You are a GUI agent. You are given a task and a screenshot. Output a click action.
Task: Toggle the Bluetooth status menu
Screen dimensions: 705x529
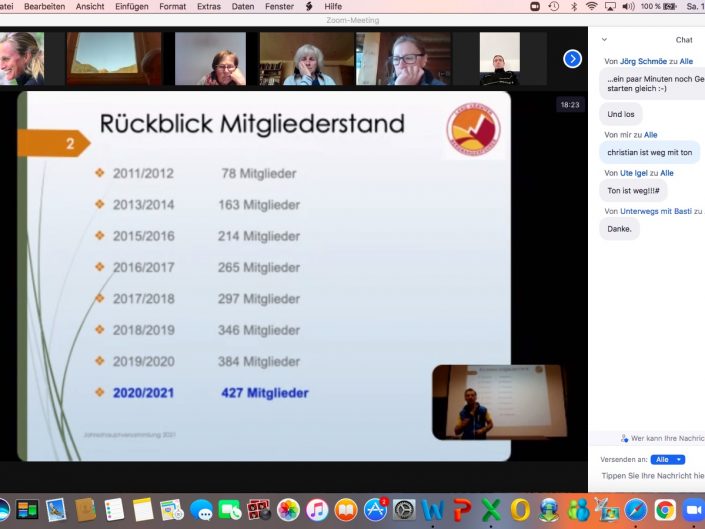573,6
